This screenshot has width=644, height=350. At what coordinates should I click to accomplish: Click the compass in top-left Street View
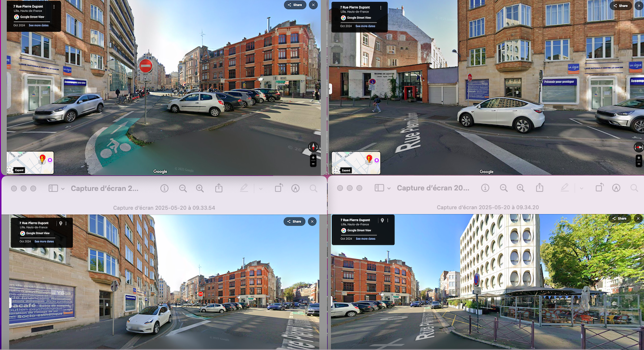coord(313,147)
